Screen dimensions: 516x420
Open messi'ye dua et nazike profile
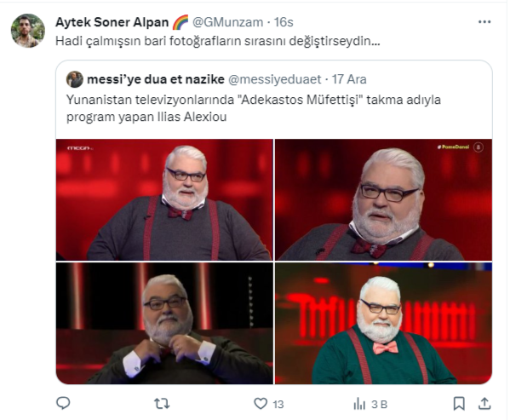click(156, 79)
